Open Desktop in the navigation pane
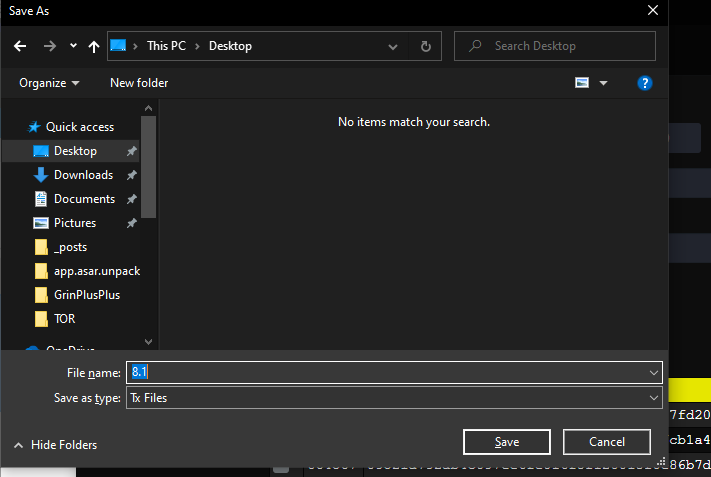711x477 pixels. 75,151
